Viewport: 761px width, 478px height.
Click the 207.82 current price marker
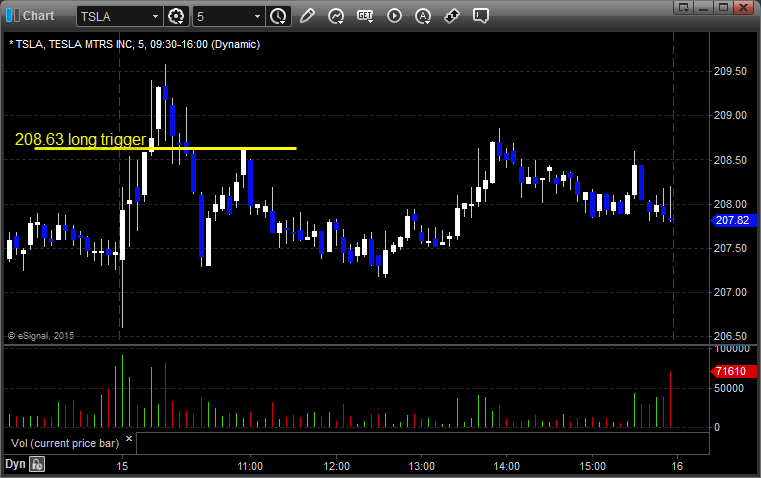[x=733, y=220]
